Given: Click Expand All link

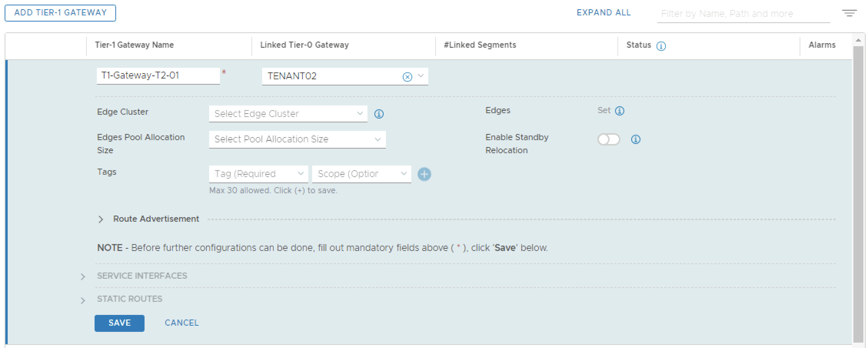Looking at the screenshot, I should point(604,13).
